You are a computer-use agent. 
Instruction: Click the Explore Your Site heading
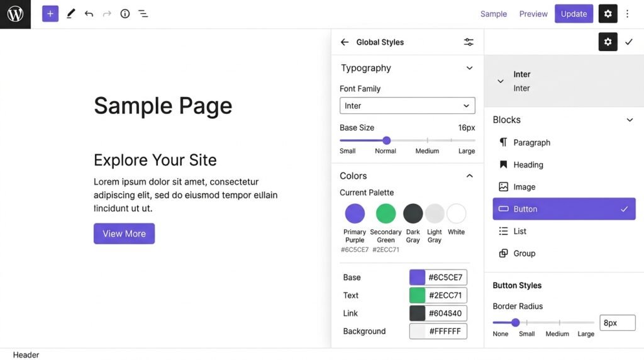pyautogui.click(x=155, y=160)
